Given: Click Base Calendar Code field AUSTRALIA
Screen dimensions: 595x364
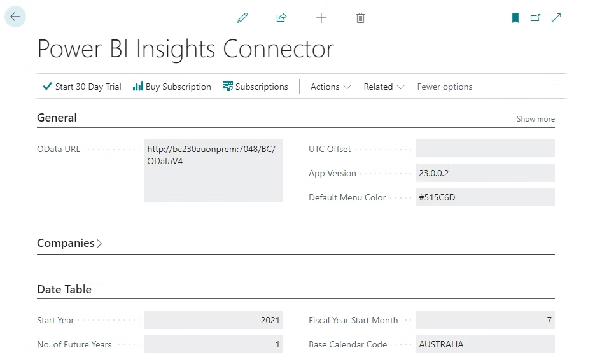Looking at the screenshot, I should [485, 344].
